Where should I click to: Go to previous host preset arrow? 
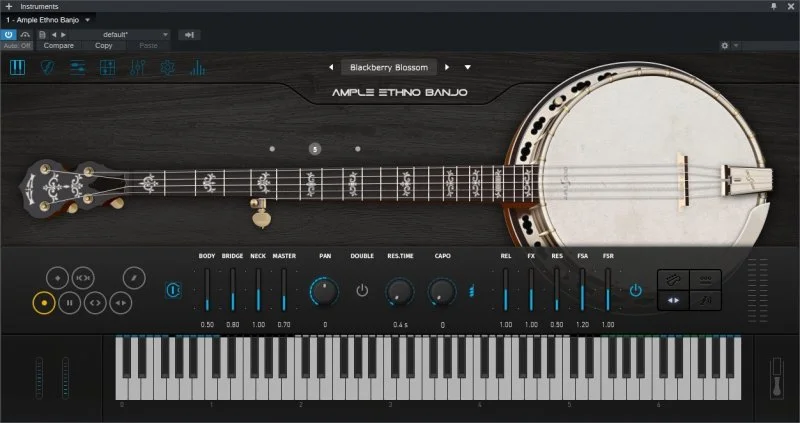coord(54,35)
